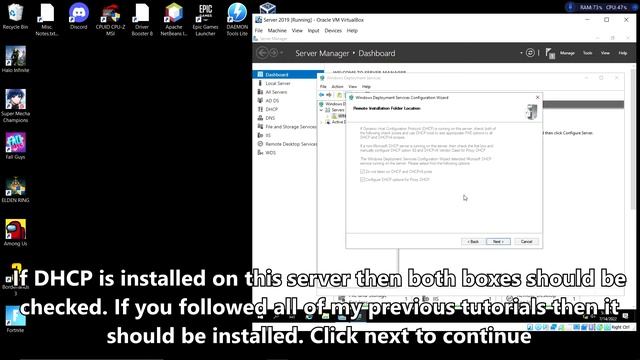Open VirtualBox Help menu

[352, 31]
